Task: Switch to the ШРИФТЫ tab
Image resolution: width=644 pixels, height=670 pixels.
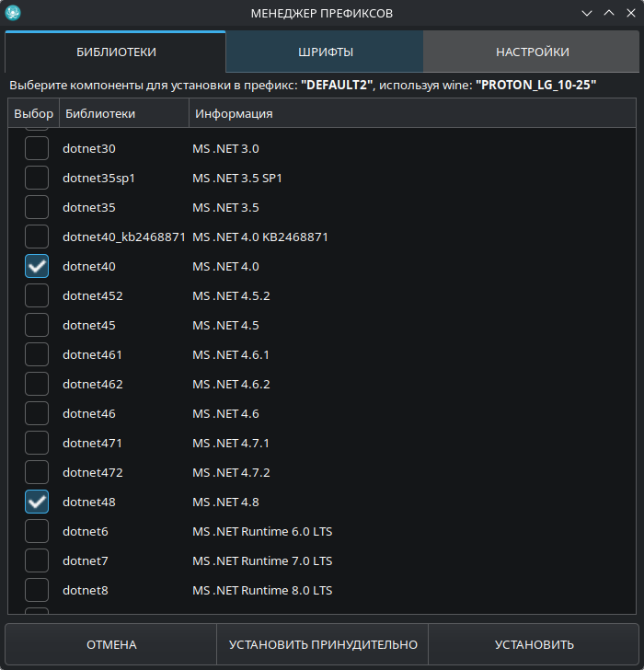Action: point(325,52)
